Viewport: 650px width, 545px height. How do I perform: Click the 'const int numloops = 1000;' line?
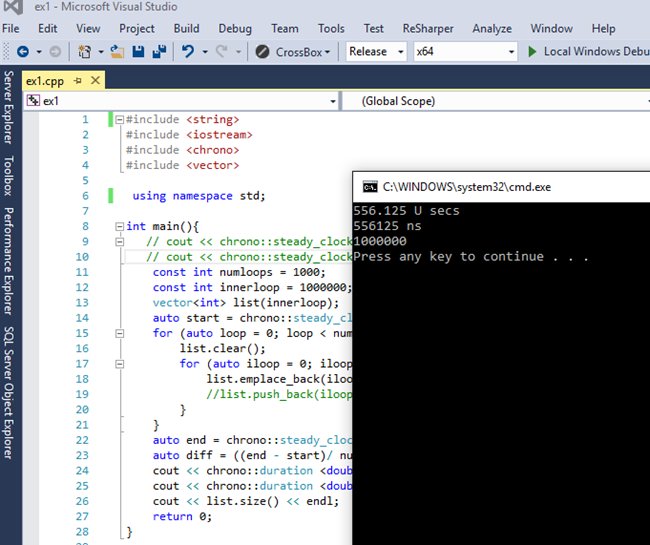pyautogui.click(x=239, y=272)
